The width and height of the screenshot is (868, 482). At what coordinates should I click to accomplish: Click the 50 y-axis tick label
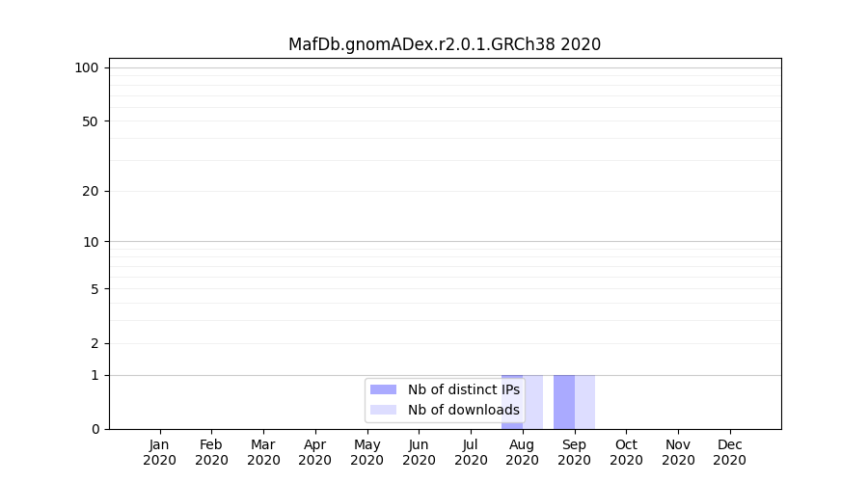click(90, 121)
